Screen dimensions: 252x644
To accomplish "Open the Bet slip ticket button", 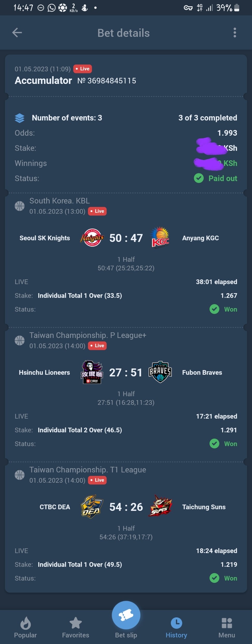I will coord(126,615).
